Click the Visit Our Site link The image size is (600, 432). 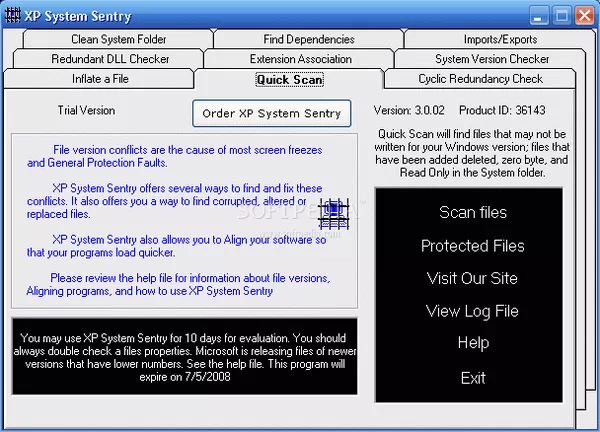(473, 279)
